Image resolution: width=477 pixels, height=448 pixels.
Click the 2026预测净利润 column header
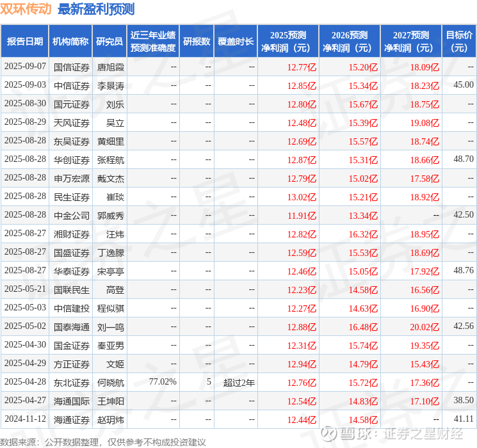click(350, 42)
